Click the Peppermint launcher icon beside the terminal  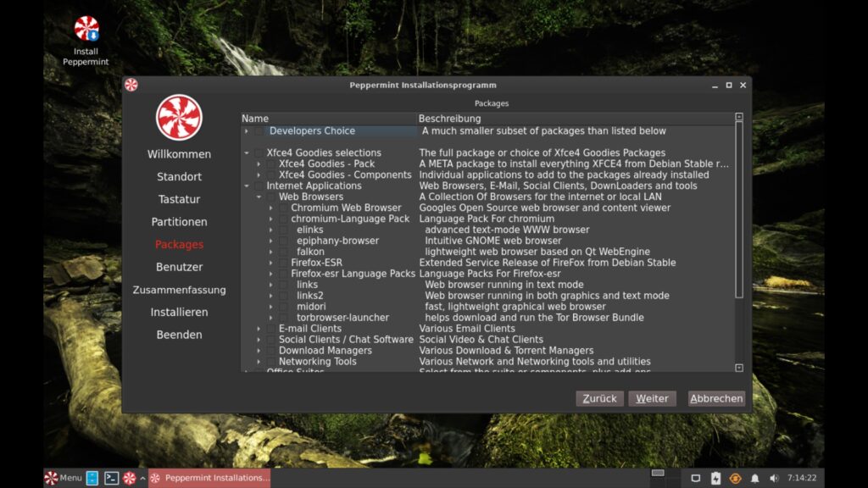coord(130,478)
